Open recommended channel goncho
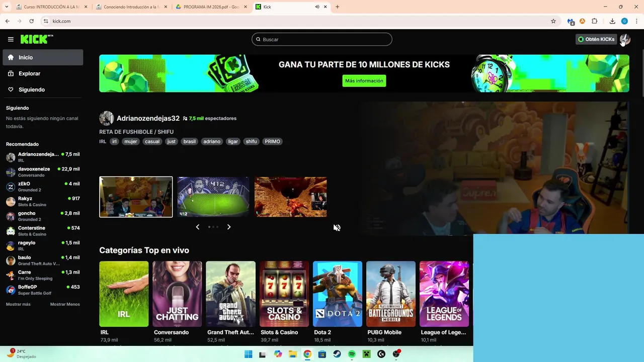The width and height of the screenshot is (644, 362). [x=43, y=216]
